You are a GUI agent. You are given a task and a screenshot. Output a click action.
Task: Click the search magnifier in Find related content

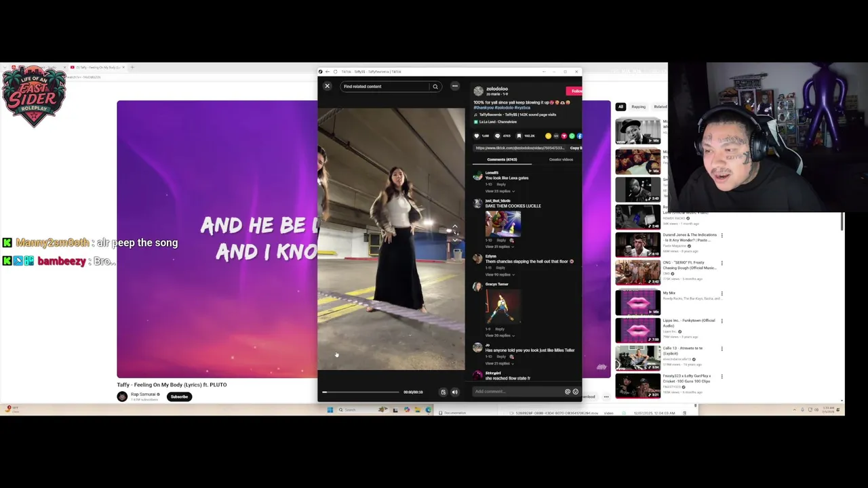pyautogui.click(x=435, y=87)
